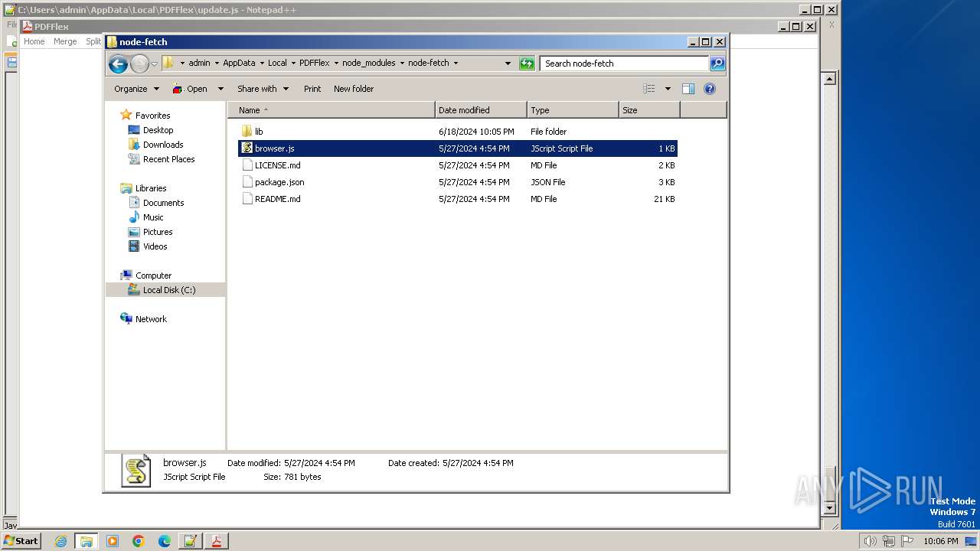Viewport: 980px width, 551px height.
Task: Open the Organize menu
Action: 136,89
